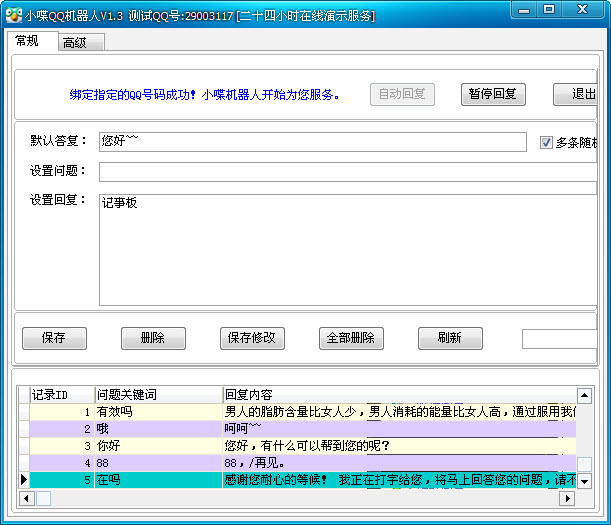The image size is (611, 525).
Task: Click inside the 设置回复 text area
Action: point(348,249)
